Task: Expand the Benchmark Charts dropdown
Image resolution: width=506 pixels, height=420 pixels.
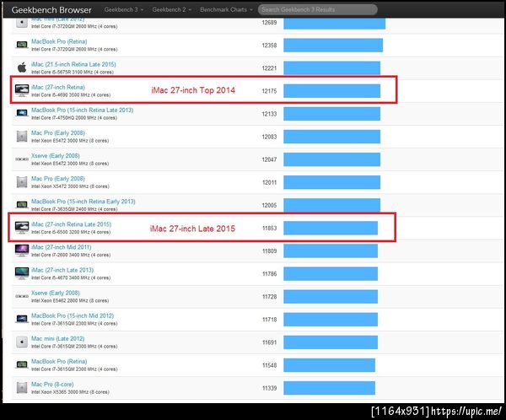Action: point(226,9)
